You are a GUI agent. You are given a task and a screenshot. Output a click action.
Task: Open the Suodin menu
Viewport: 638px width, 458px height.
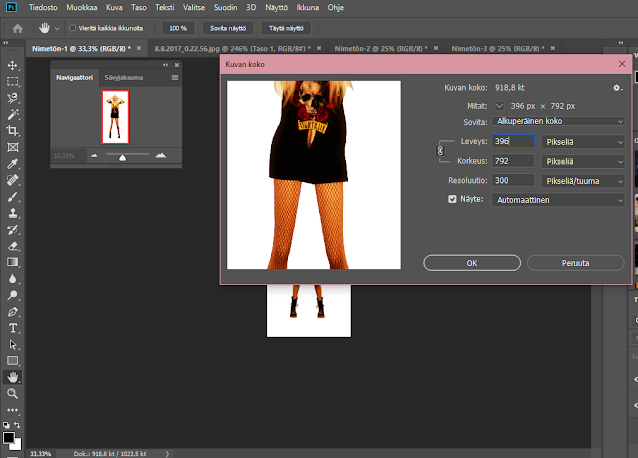coord(225,8)
